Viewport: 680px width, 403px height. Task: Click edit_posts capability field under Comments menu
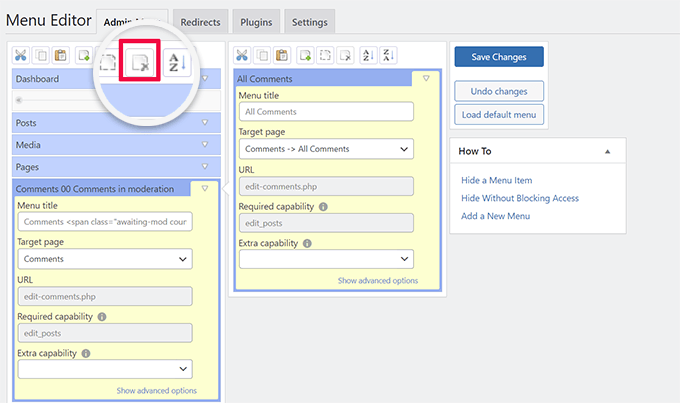tap(105, 333)
